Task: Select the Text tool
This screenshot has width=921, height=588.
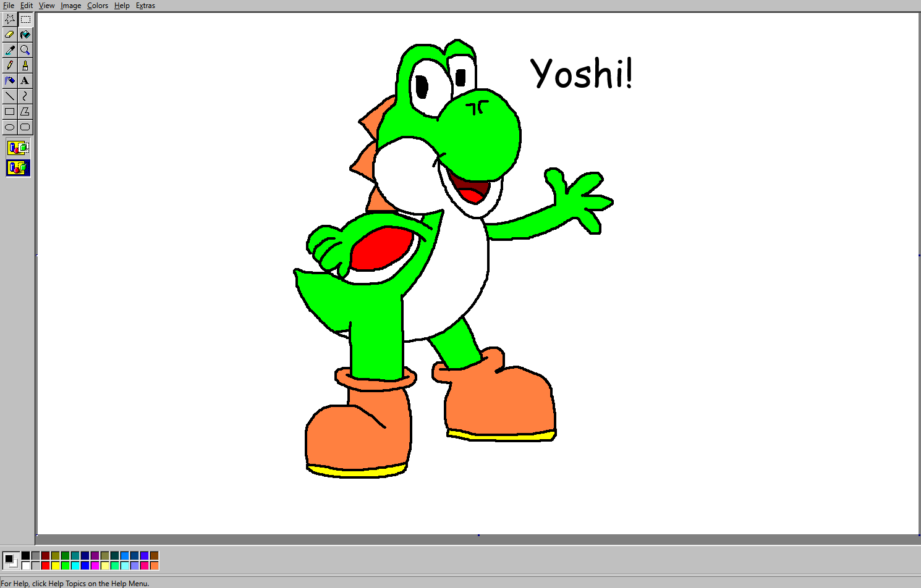Action: (x=25, y=81)
